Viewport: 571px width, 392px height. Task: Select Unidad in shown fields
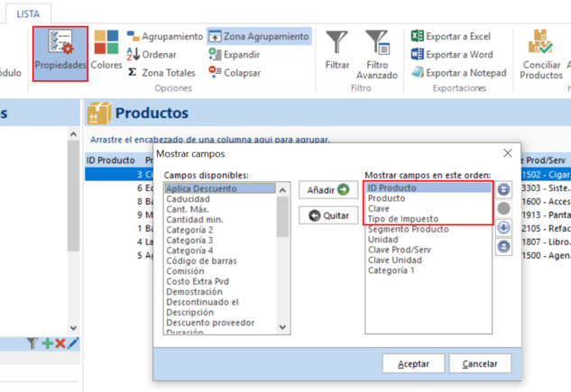pos(428,240)
